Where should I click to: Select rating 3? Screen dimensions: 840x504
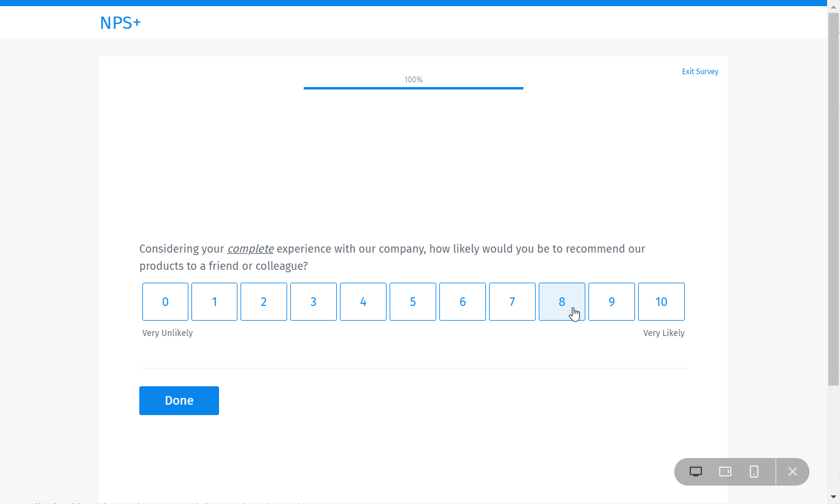tap(313, 302)
